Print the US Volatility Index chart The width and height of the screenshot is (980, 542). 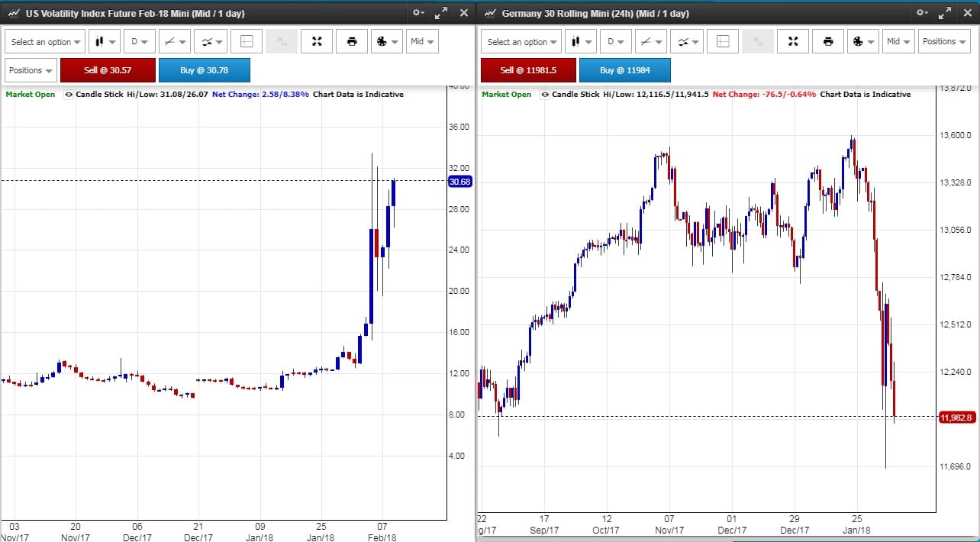coord(352,41)
